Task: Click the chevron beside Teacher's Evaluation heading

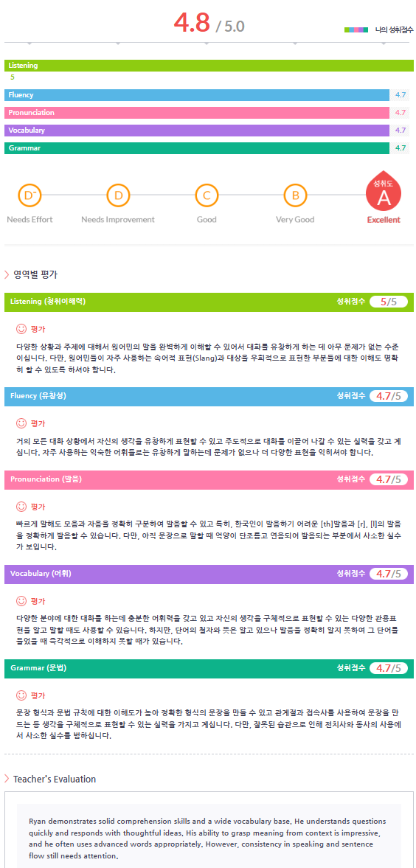Action: coord(7,779)
